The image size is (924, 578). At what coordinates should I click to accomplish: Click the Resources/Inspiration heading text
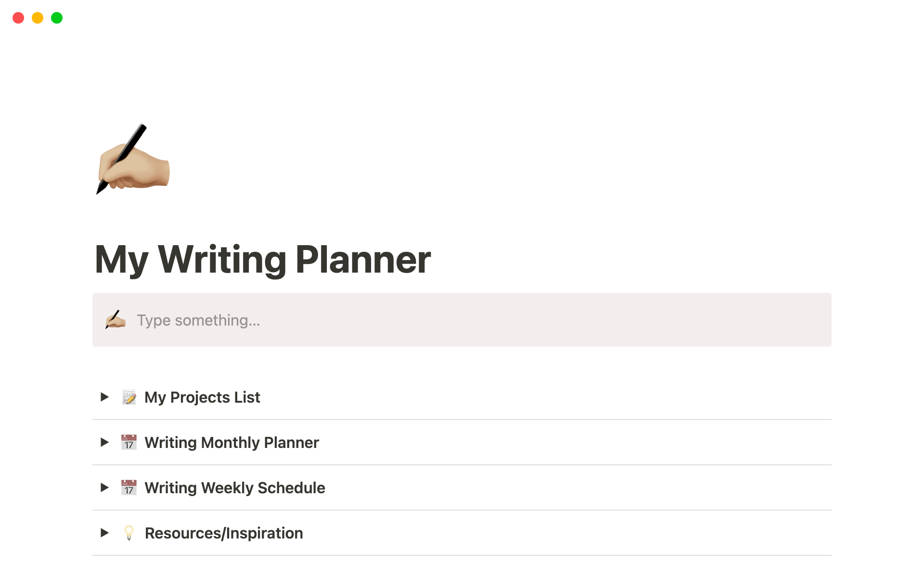[224, 533]
